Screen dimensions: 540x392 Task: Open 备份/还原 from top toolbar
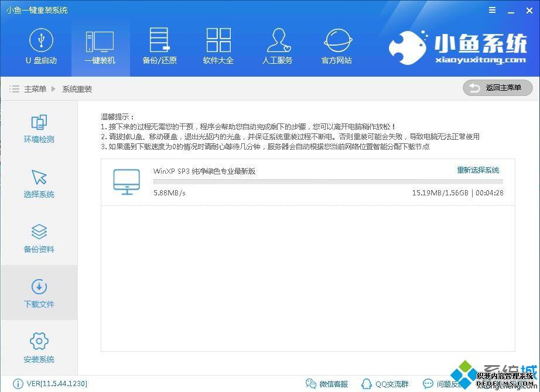[159, 47]
